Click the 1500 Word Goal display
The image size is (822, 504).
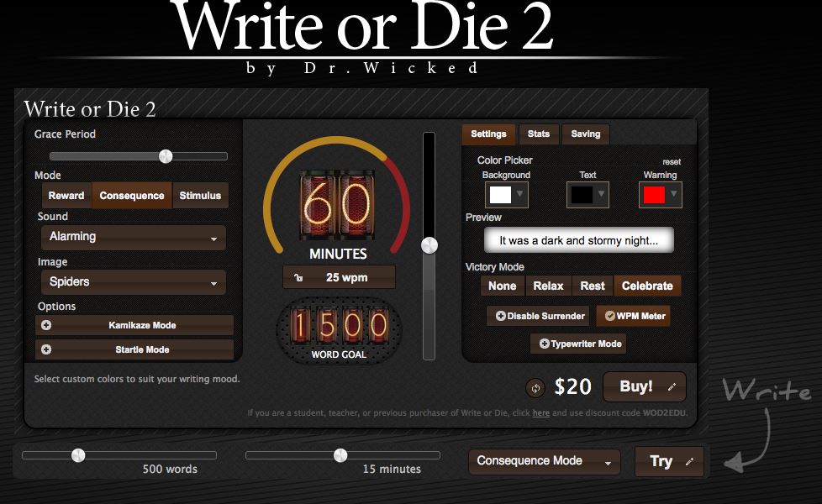[x=340, y=326]
